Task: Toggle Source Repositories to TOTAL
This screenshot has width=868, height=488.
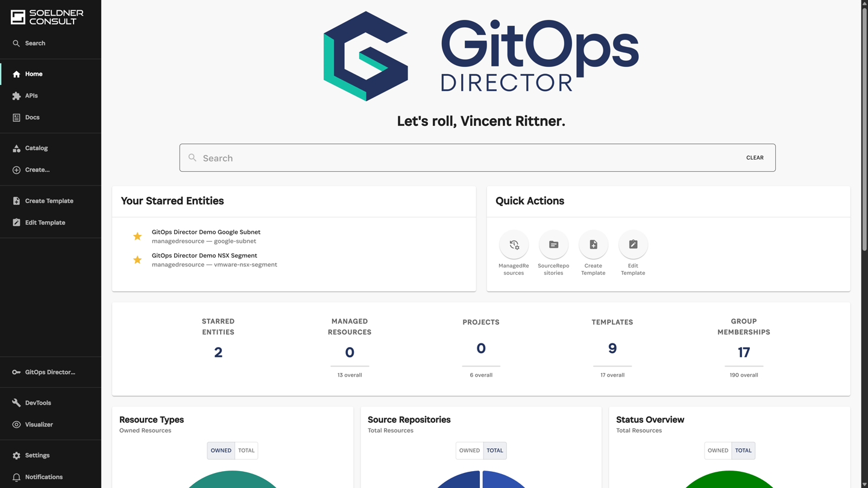Action: click(x=495, y=451)
